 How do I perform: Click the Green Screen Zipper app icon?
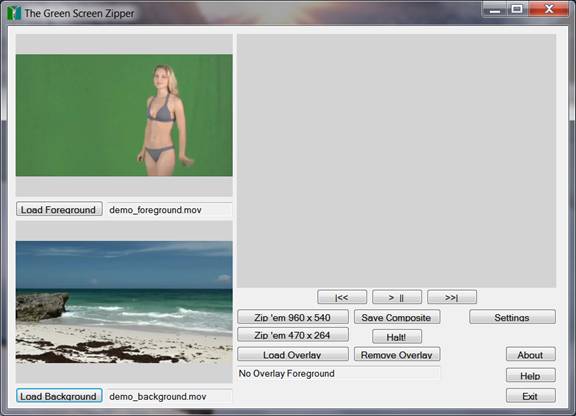(x=14, y=13)
